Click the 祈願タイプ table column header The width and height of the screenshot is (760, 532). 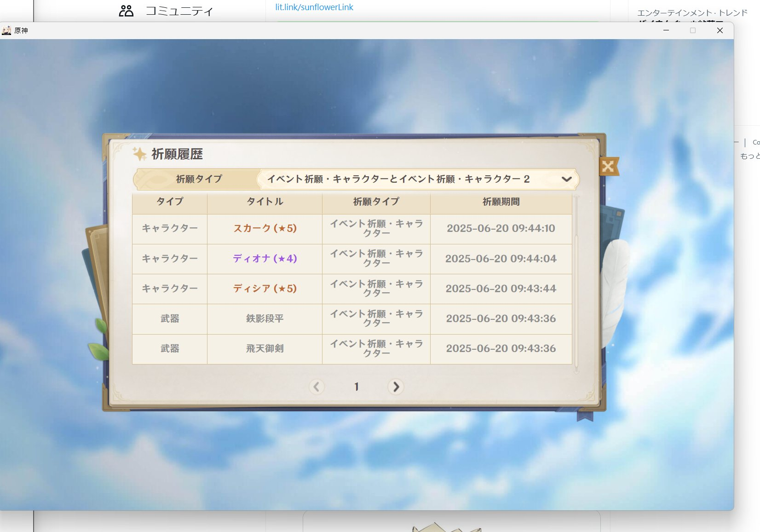[x=376, y=202]
